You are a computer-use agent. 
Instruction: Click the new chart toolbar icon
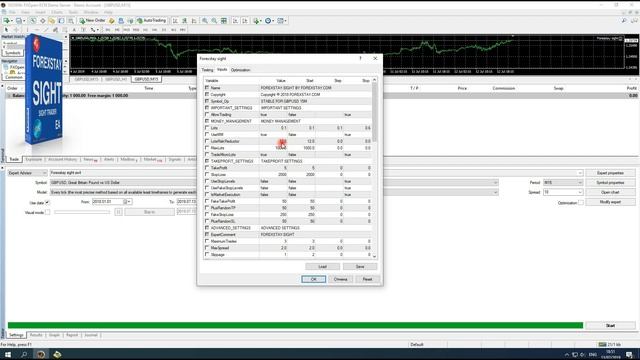point(7,21)
